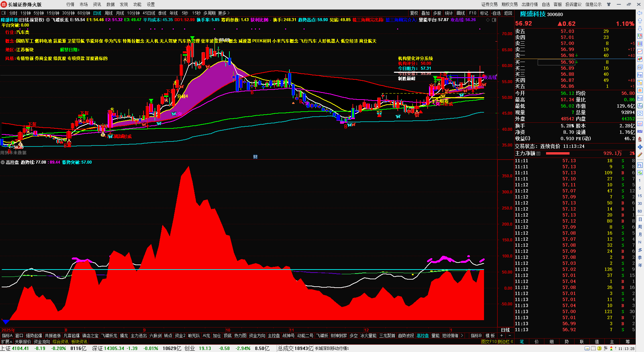Select the candlestick chart sidebar icon
Image resolution: width=644 pixels, height=352 pixels.
pyautogui.click(x=640, y=59)
